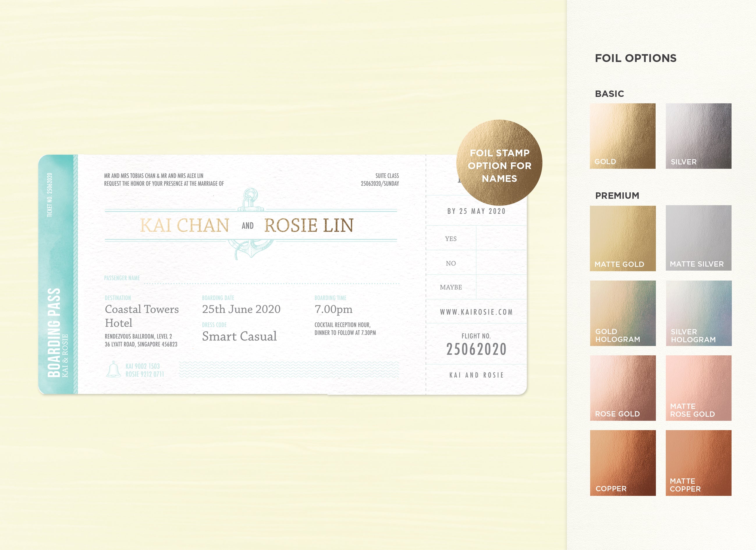Select the Gold foil swatch

tap(622, 136)
